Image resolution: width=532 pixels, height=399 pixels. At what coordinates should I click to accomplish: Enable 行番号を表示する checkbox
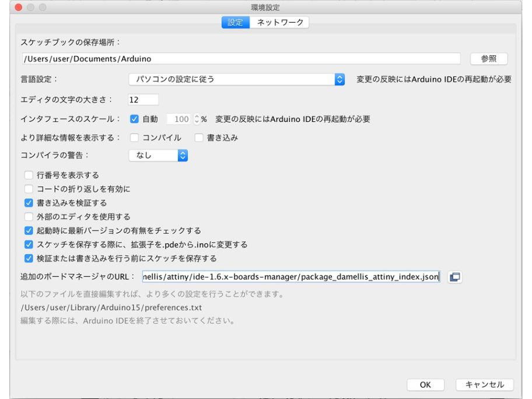pos(29,175)
